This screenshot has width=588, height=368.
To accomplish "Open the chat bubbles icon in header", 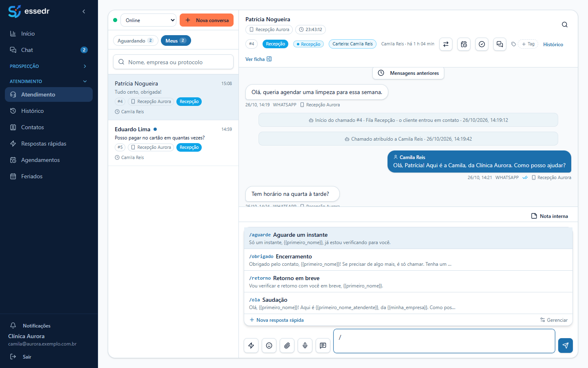I will [x=500, y=44].
